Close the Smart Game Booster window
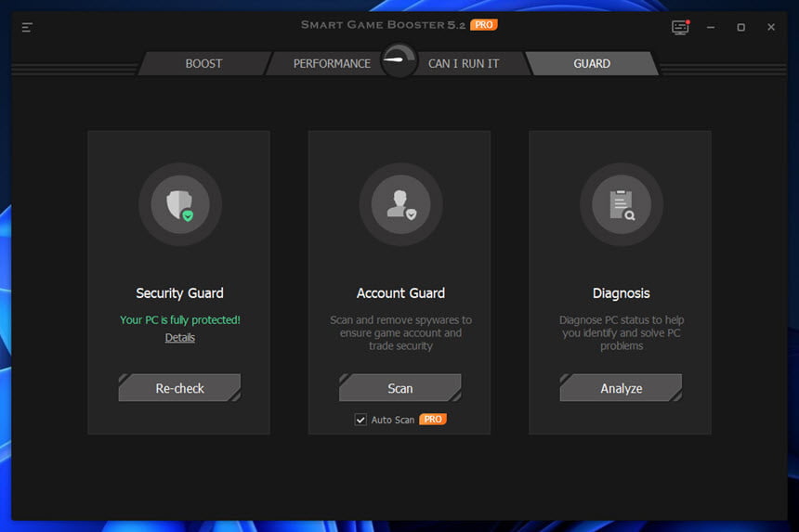Image resolution: width=799 pixels, height=532 pixels. 771,28
